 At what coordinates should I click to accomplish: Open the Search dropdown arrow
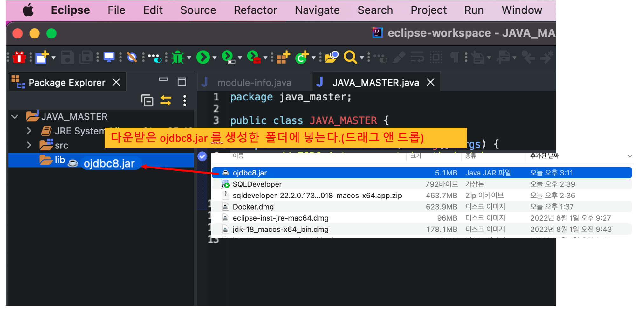(362, 58)
